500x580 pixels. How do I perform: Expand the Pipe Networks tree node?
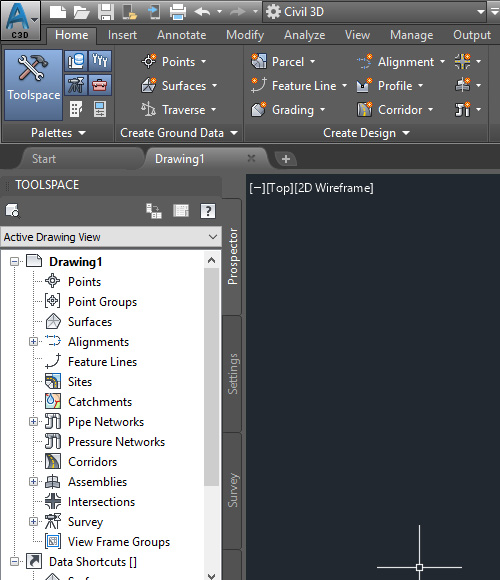(x=33, y=421)
